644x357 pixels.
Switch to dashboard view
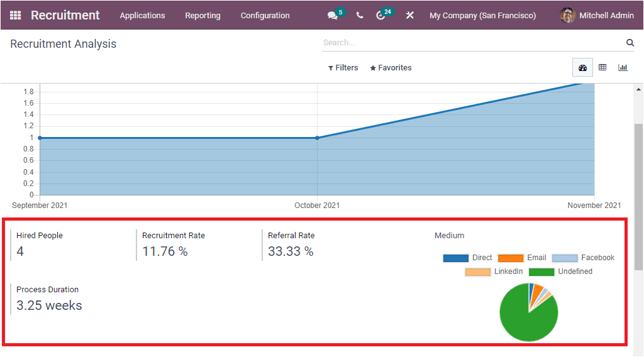582,68
